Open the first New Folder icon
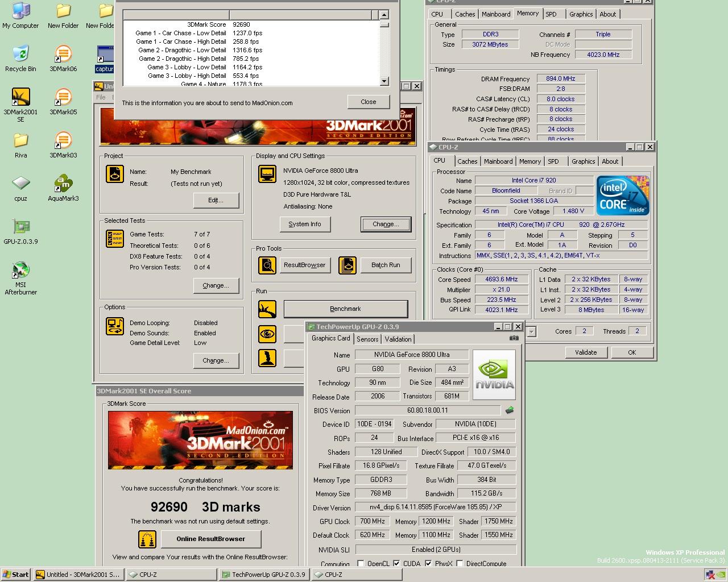Viewport: 728px width, 582px height. [63, 16]
